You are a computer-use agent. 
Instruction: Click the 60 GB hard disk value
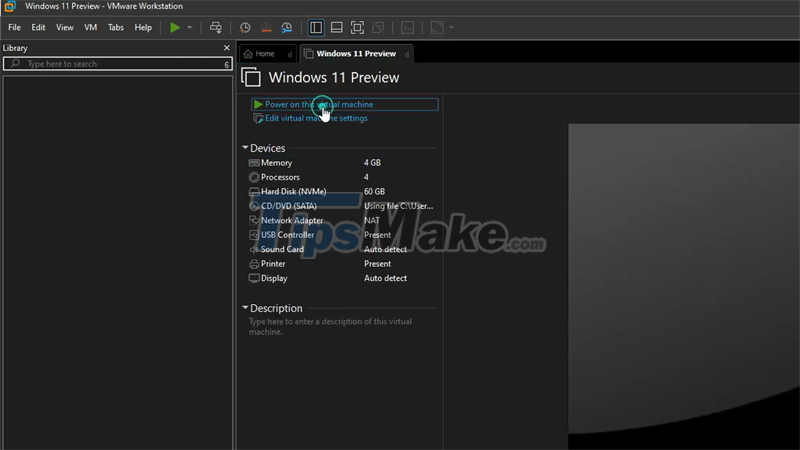click(374, 192)
